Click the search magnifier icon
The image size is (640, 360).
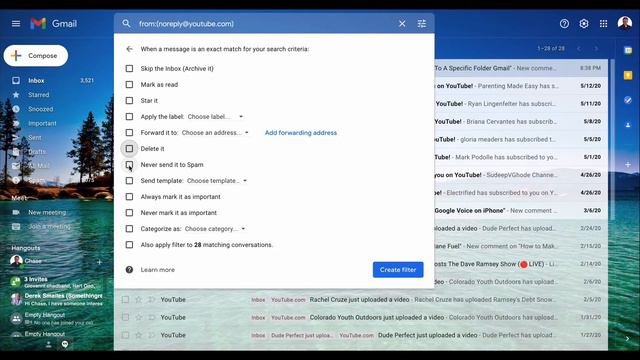pos(127,24)
